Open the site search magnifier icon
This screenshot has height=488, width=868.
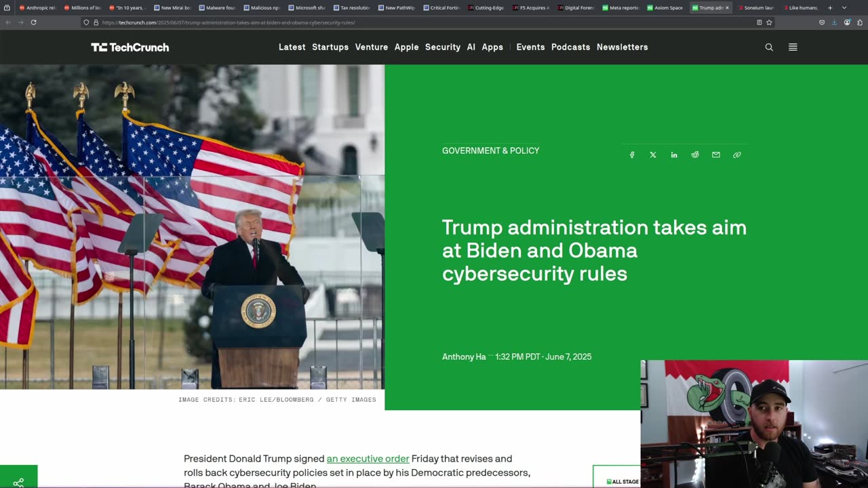pyautogui.click(x=769, y=47)
